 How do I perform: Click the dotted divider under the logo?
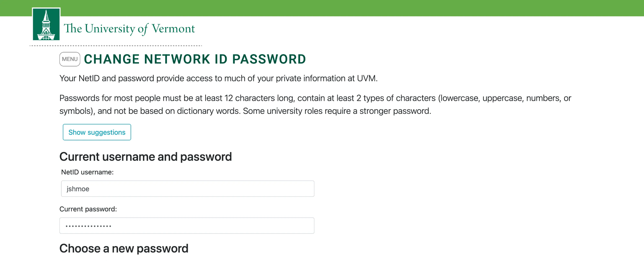click(x=130, y=46)
